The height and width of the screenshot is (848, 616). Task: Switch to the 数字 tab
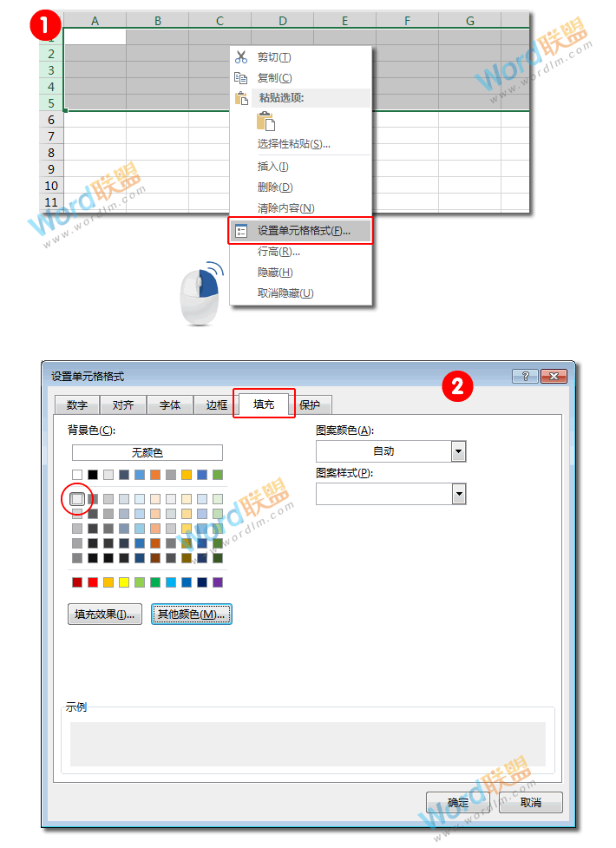coord(76,405)
